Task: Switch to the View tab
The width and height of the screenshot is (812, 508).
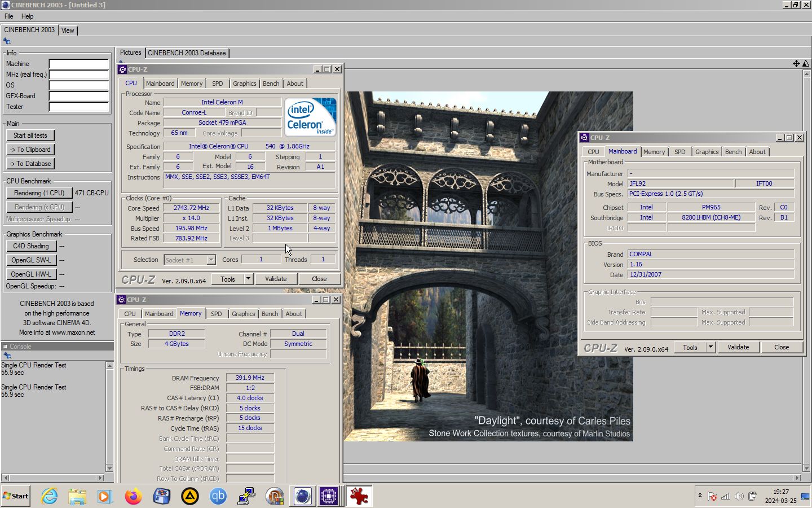Action: pyautogui.click(x=68, y=30)
